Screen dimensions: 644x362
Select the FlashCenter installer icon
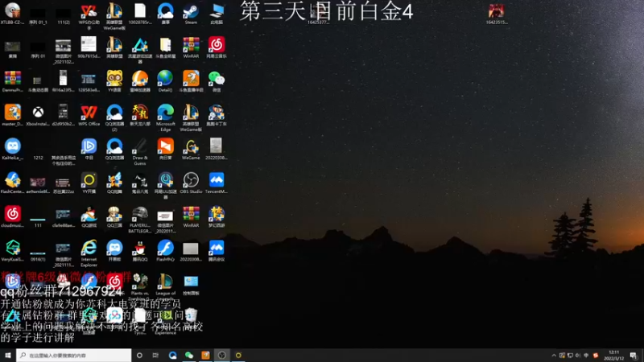click(x=13, y=183)
